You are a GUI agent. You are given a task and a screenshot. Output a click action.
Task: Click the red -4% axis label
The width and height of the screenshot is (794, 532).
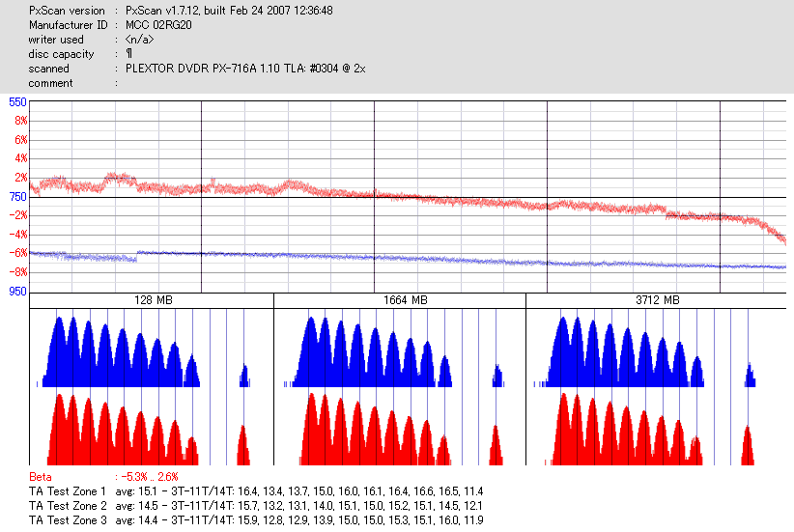[x=17, y=235]
